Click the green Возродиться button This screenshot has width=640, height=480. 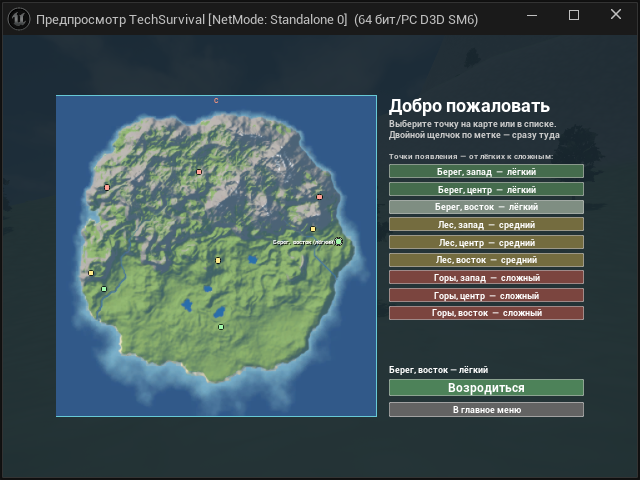[x=486, y=387]
